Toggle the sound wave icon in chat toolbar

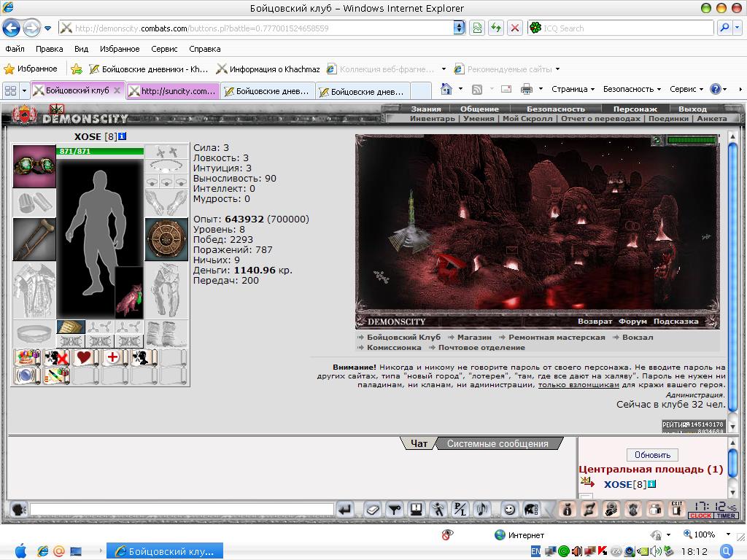pyautogui.click(x=482, y=510)
